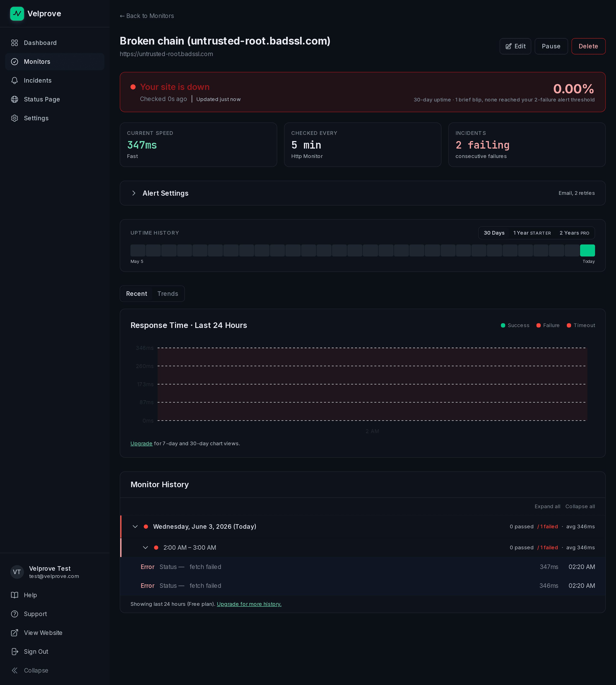Switch to the Trends tab
This screenshot has width=616, height=685.
167,294
